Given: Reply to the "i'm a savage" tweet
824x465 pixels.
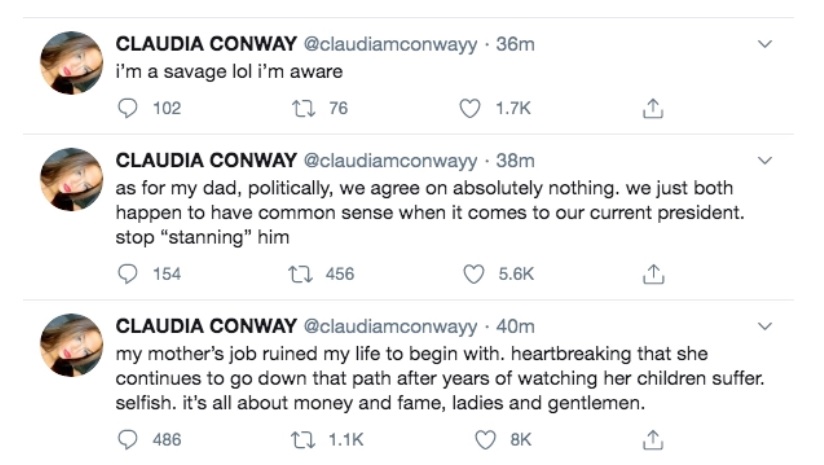Looking at the screenshot, I should click(x=127, y=109).
